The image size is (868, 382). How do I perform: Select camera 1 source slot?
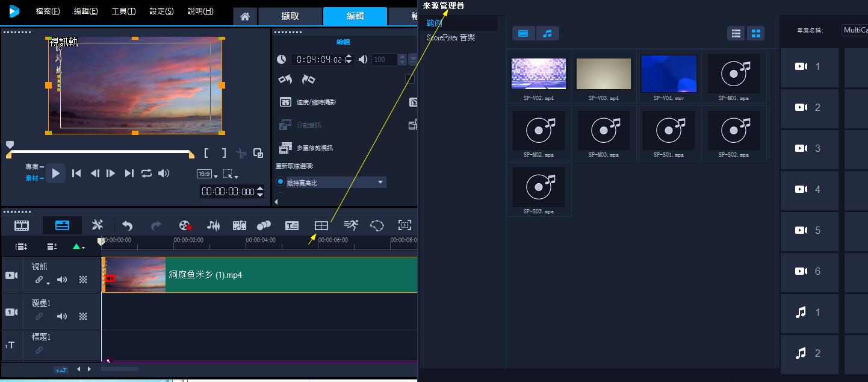point(810,67)
